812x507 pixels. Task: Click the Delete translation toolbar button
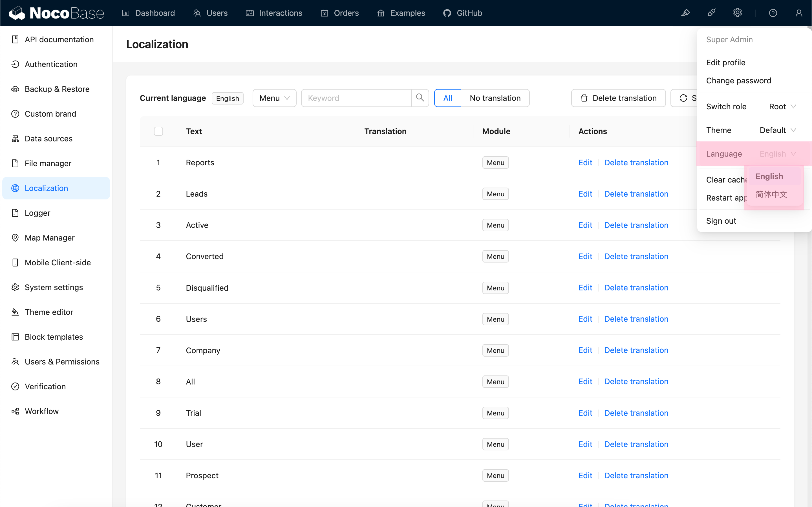click(x=618, y=98)
